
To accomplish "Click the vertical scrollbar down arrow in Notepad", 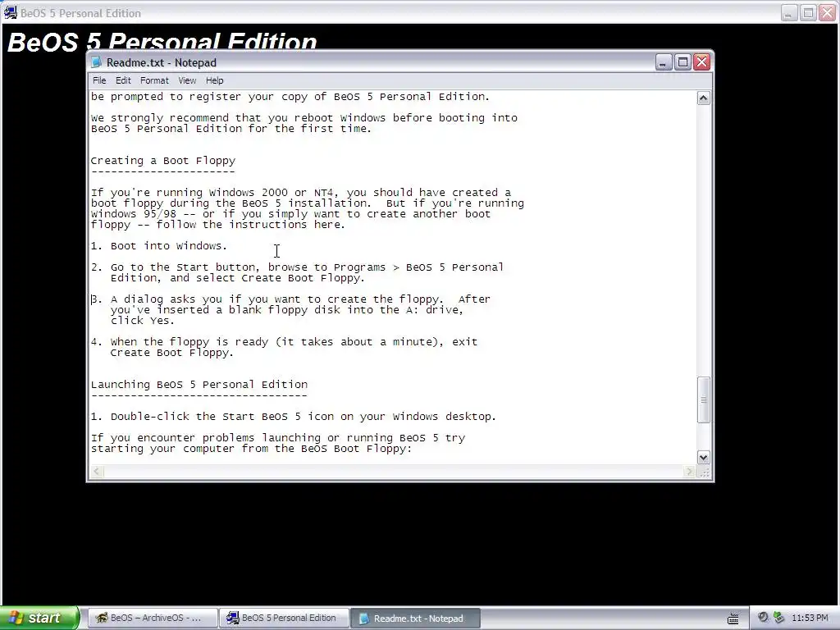I will click(x=703, y=457).
